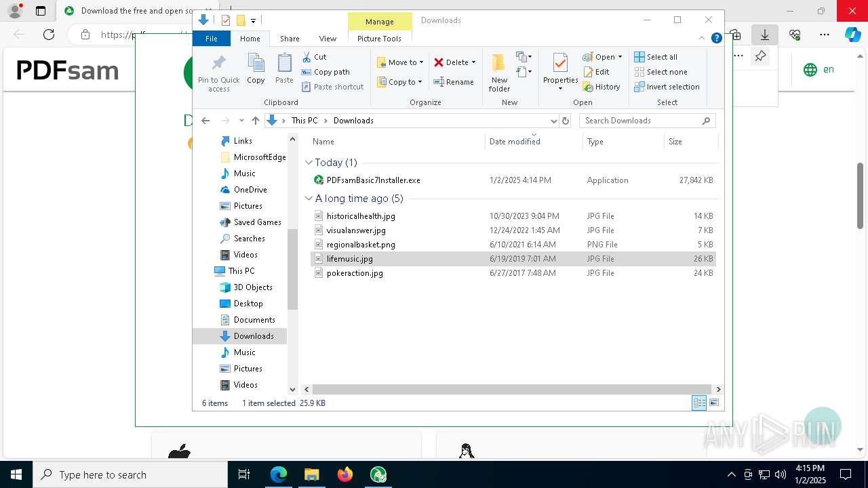Click the Paste ribbon icon
The image size is (868, 488).
(x=284, y=69)
